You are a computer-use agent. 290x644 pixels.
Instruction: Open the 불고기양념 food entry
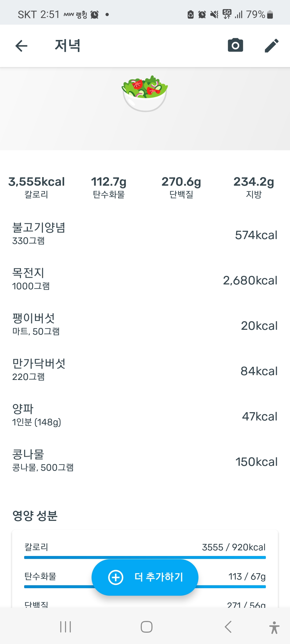click(x=145, y=234)
